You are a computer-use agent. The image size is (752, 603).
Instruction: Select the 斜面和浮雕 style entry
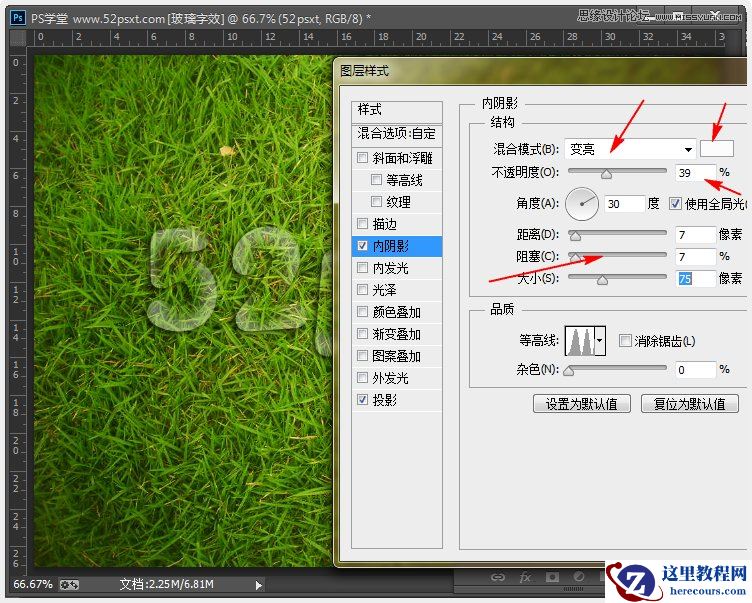click(397, 158)
